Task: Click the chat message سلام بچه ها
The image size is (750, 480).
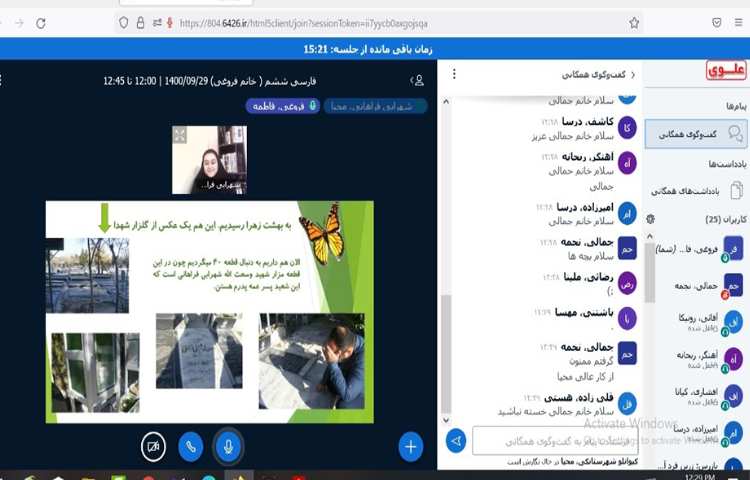Action: pos(591,256)
